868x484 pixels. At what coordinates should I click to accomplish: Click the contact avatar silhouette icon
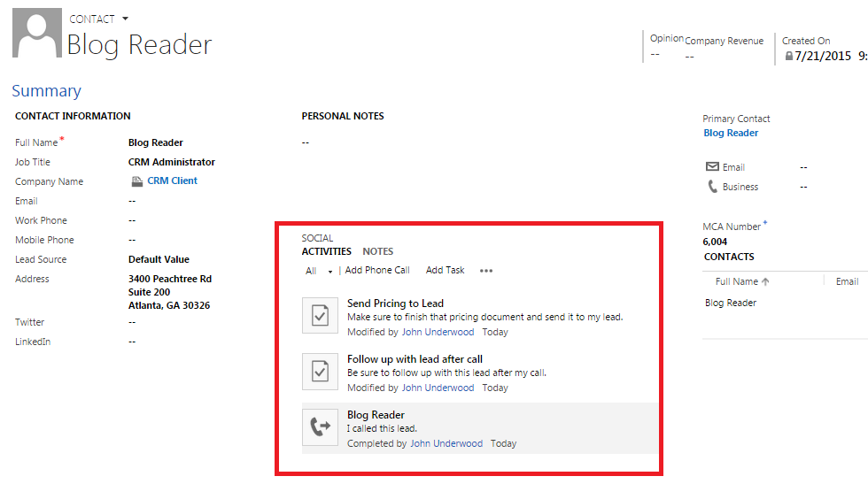[36, 35]
